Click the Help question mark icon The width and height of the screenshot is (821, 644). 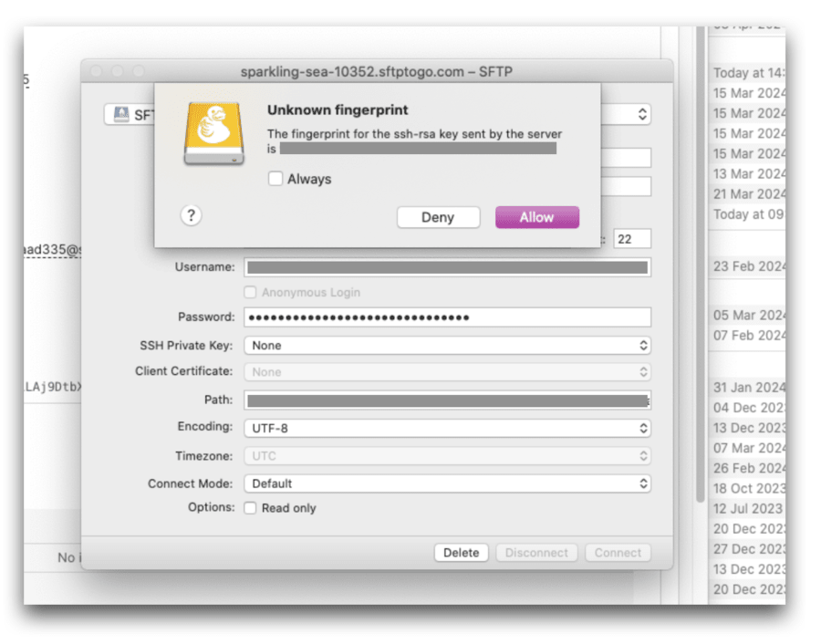189,216
